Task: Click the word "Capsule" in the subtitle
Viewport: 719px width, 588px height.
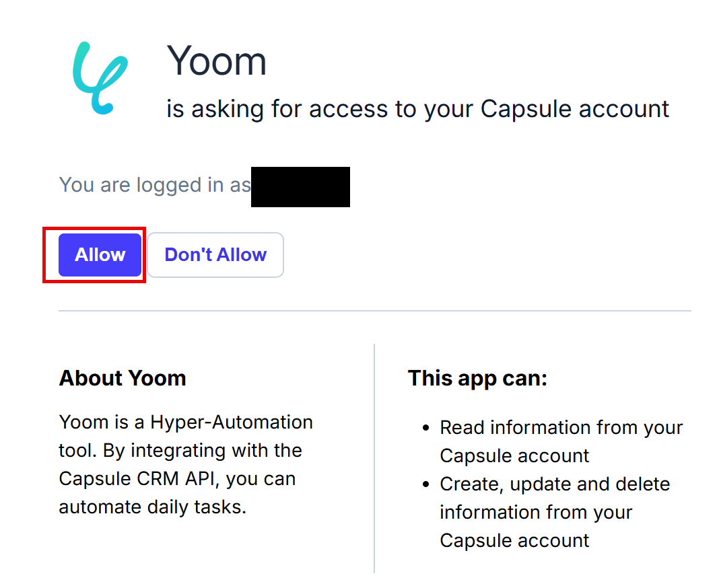Action: click(522, 109)
